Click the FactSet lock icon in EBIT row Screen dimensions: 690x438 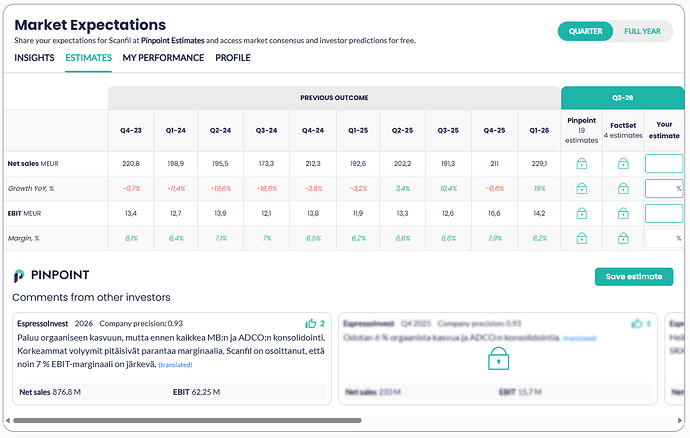click(x=623, y=213)
